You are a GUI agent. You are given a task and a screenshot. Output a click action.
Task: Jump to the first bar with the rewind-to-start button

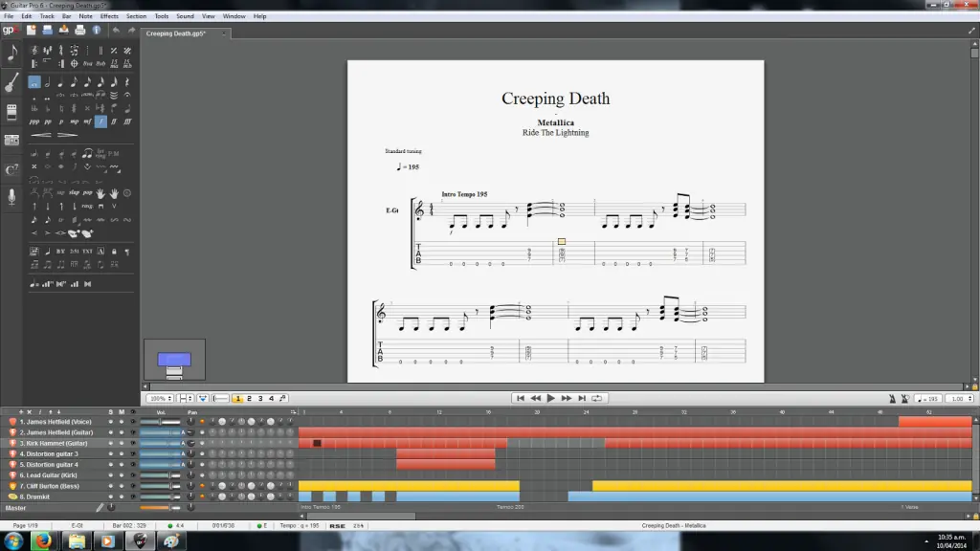tap(520, 399)
